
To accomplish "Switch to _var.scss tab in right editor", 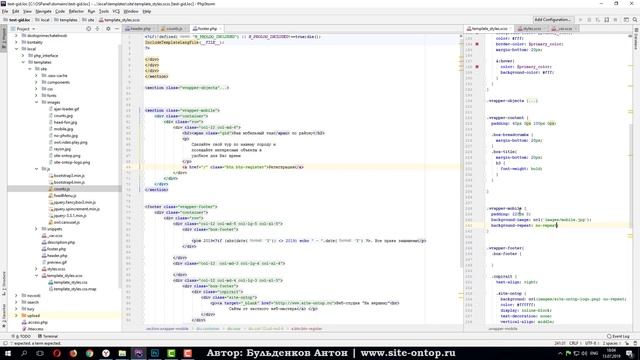I will 563,29.
